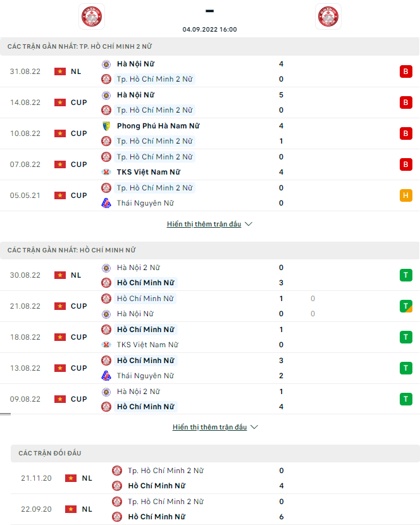Viewport: 420px width, 525px height.
Task: Click the Phong Phú Hà Nam Nữ logo
Action: click(x=106, y=126)
